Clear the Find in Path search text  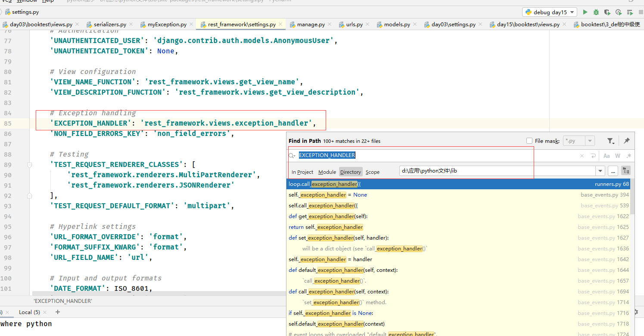(582, 156)
